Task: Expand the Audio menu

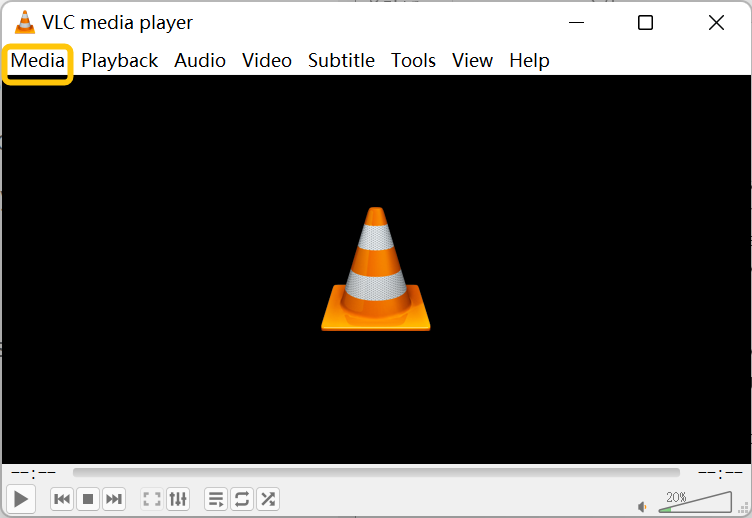Action: click(200, 61)
